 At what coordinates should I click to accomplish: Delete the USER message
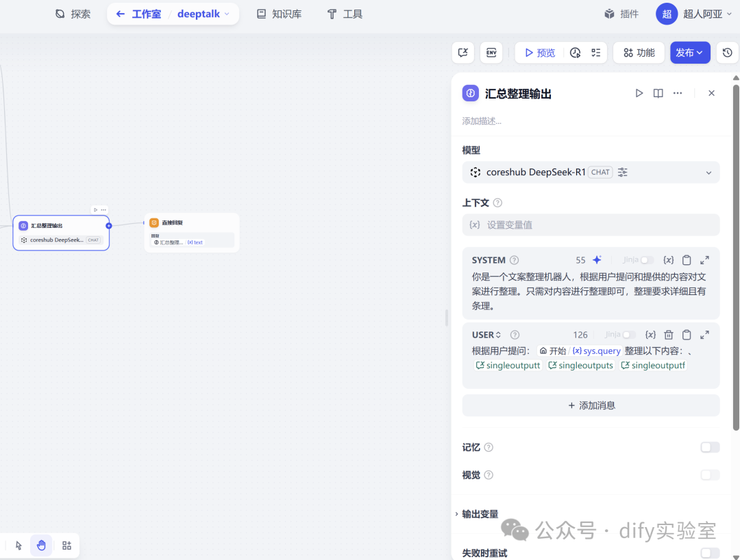669,335
